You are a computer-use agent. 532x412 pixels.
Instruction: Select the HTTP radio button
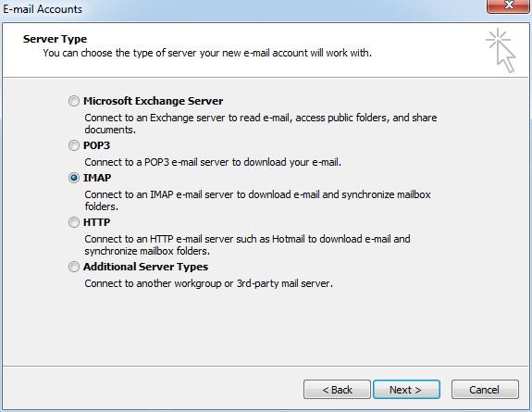pos(74,222)
